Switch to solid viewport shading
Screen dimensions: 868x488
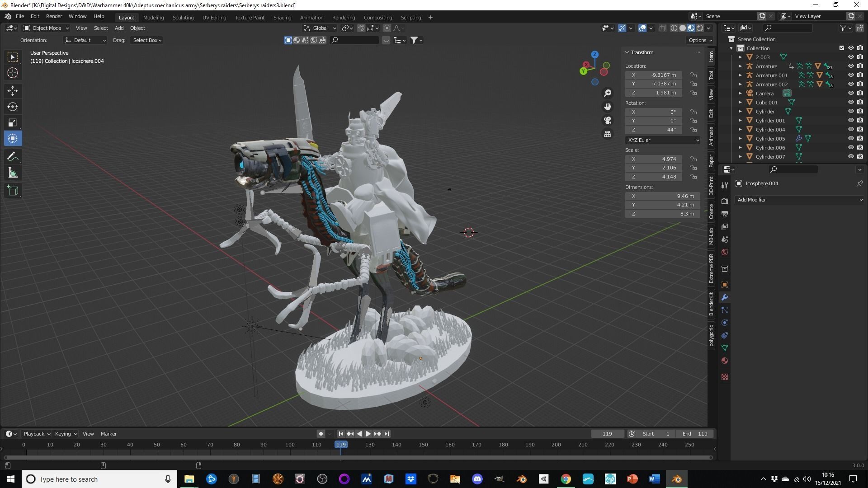point(683,28)
